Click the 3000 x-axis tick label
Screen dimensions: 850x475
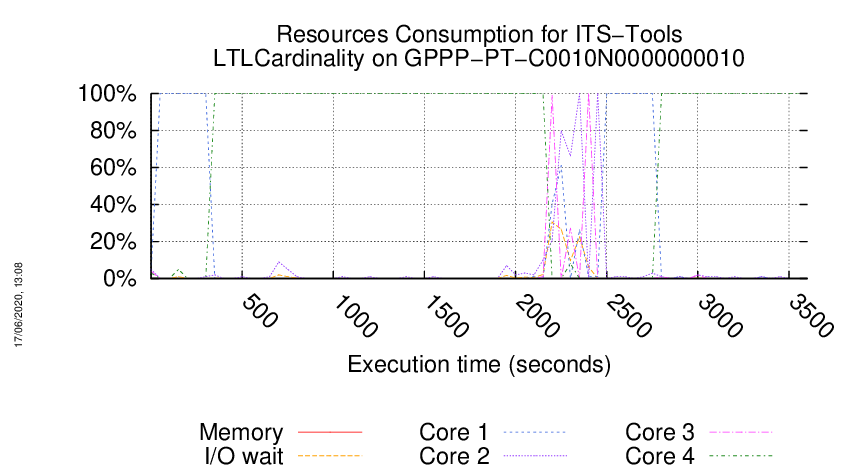click(x=720, y=316)
